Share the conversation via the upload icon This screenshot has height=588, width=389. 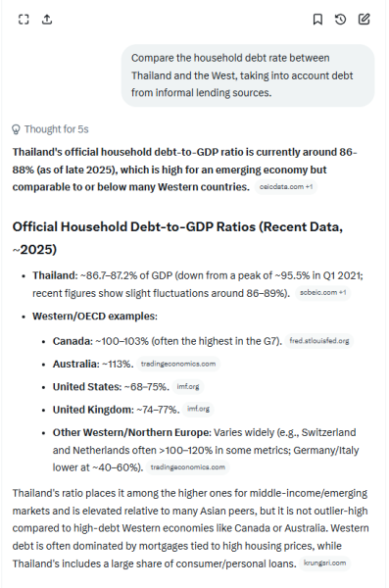pos(47,20)
